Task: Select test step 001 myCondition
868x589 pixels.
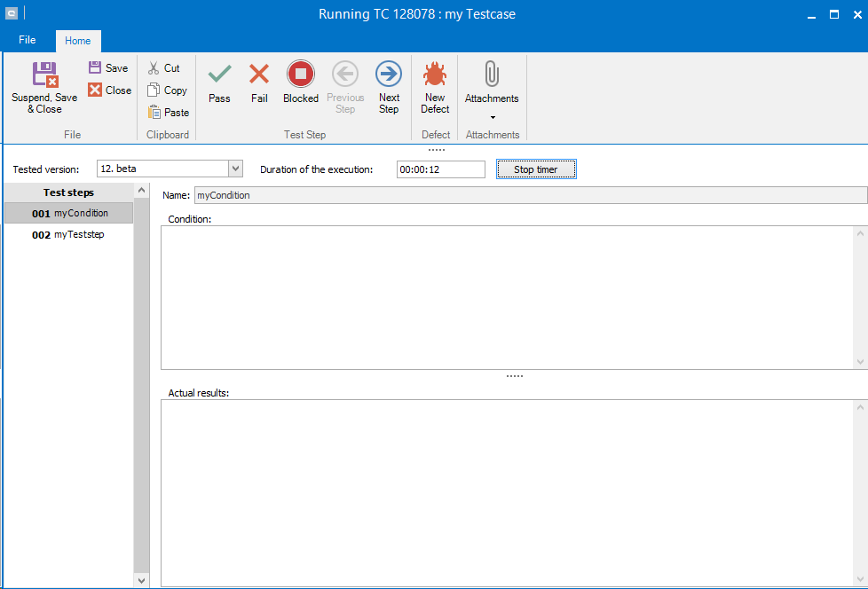Action: point(69,214)
